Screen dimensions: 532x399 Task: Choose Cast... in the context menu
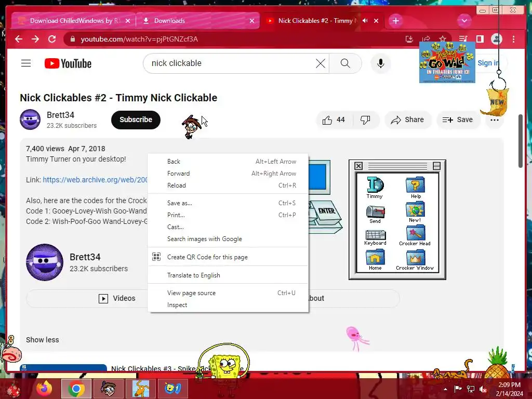(x=228, y=227)
